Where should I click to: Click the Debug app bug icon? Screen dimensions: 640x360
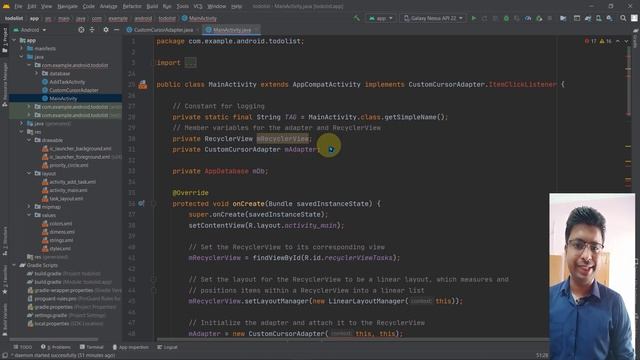pyautogui.click(x=506, y=18)
